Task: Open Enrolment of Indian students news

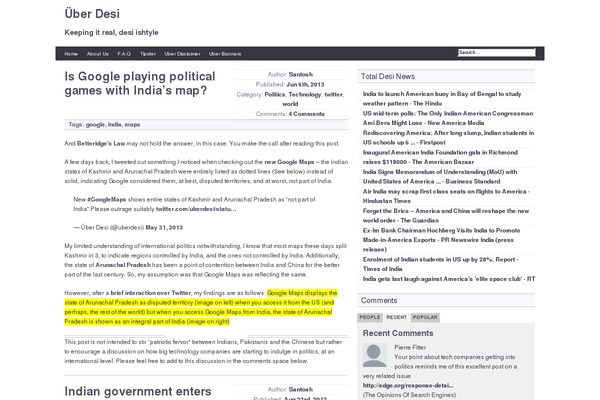Action: click(x=440, y=264)
